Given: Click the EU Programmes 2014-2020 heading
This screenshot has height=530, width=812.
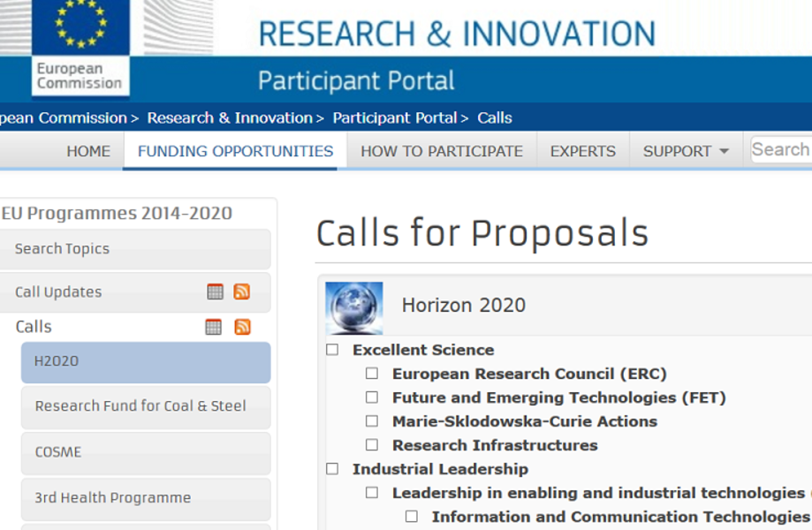Looking at the screenshot, I should (x=117, y=213).
